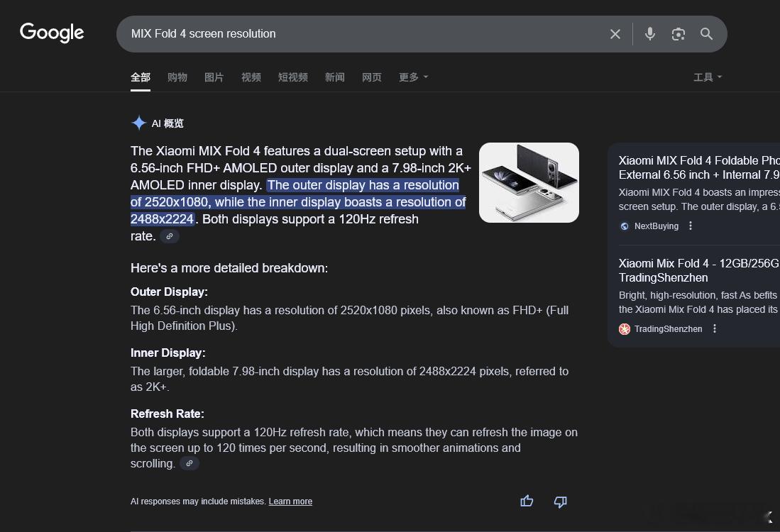Click the highlighted '2488x2224' text

(x=162, y=219)
